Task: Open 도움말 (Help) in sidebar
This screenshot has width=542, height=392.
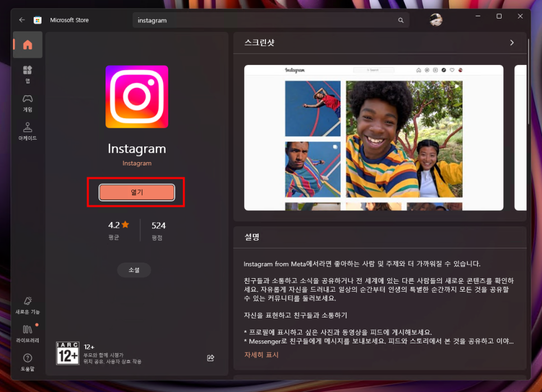Action: coord(27,362)
